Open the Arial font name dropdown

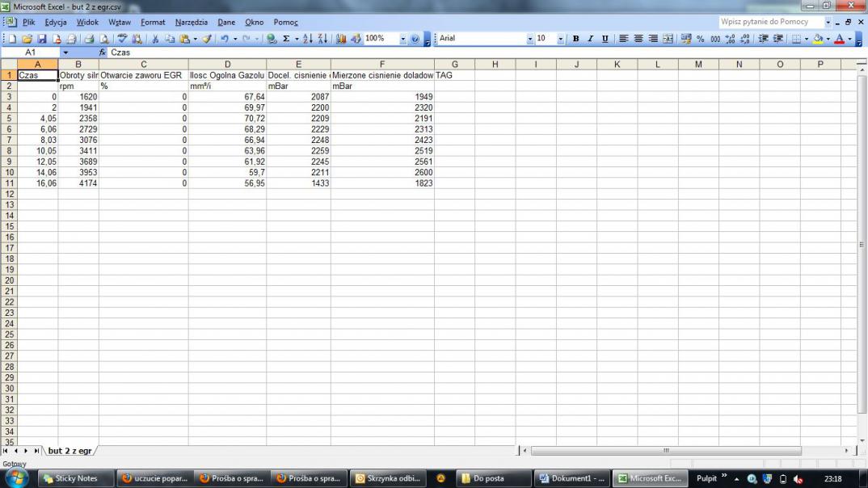pos(529,39)
